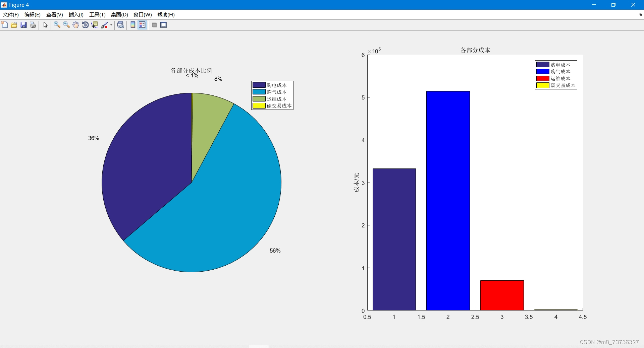The height and width of the screenshot is (348, 644).
Task: Select the dark purple bar at x=1
Action: pos(394,239)
